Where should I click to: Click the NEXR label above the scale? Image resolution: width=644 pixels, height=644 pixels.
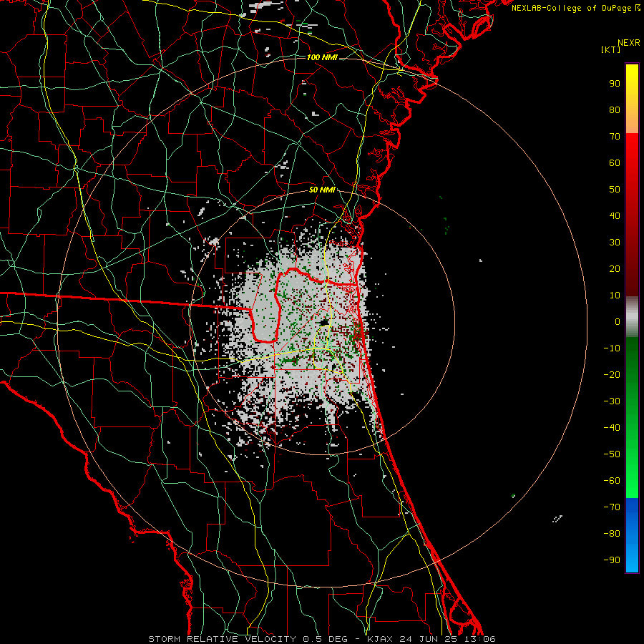pos(628,43)
